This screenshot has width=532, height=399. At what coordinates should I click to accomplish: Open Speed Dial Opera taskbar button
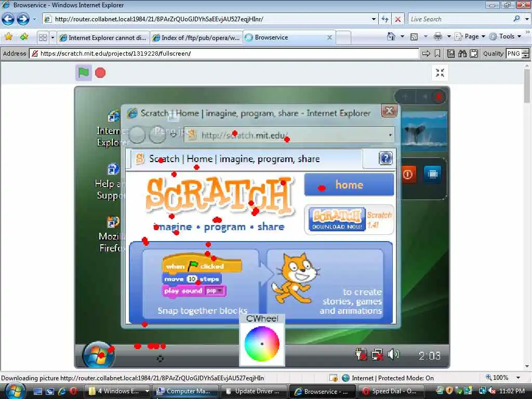click(390, 391)
